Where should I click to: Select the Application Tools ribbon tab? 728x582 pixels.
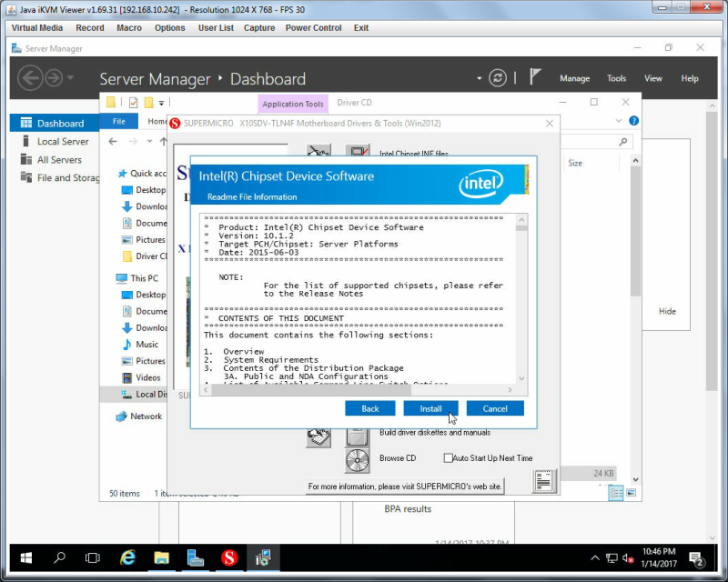[x=293, y=104]
